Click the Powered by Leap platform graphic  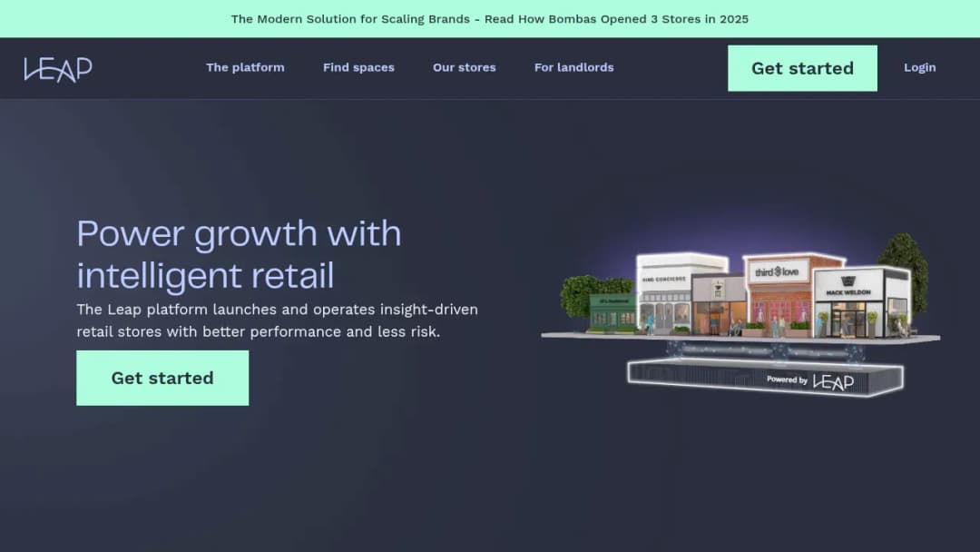pos(766,377)
